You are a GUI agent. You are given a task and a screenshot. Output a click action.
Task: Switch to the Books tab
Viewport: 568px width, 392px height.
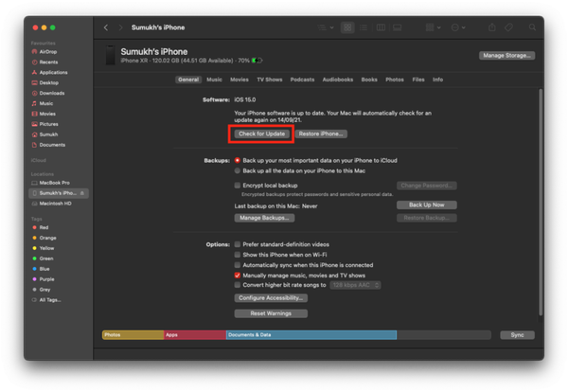coord(369,80)
